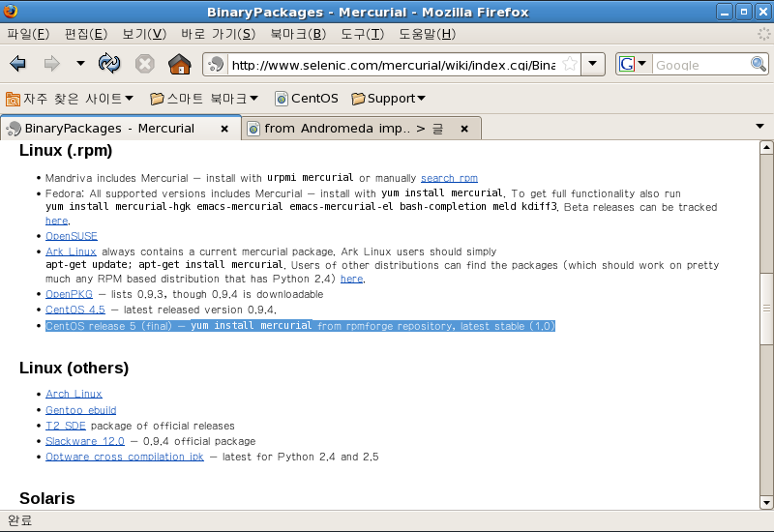Click the scrollbar up arrow
Image resolution: width=774 pixels, height=532 pixels.
(766, 147)
